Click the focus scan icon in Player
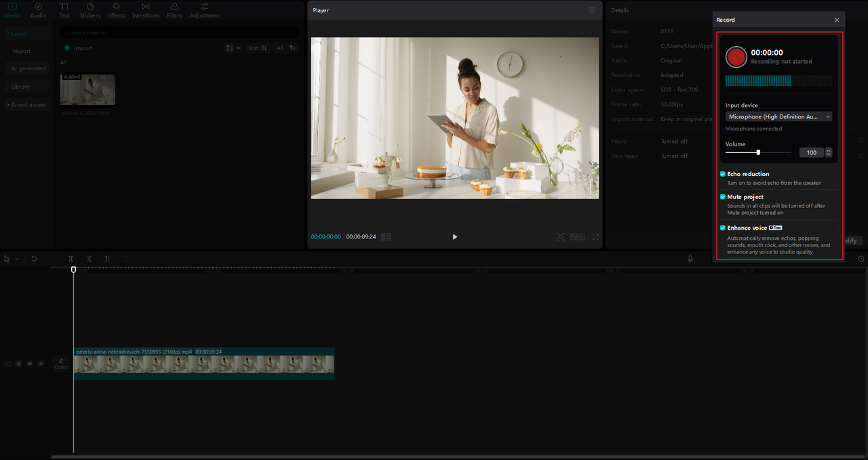The image size is (868, 460). [560, 237]
